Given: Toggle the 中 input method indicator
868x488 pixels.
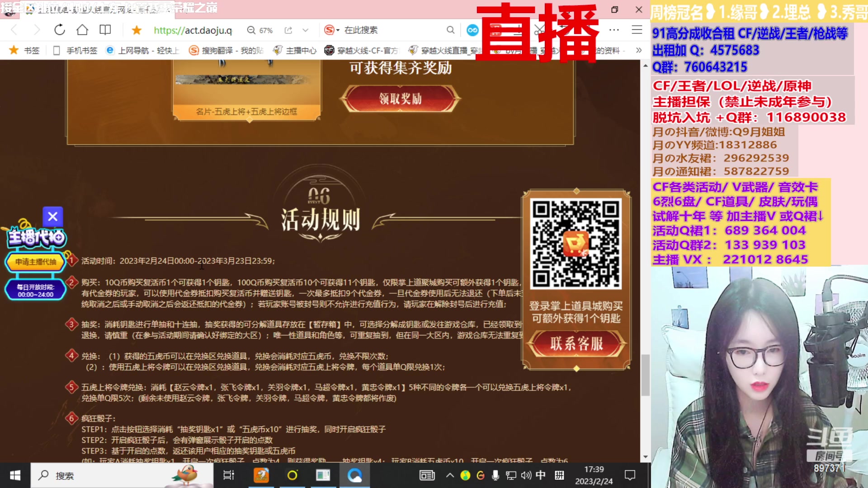Looking at the screenshot, I should tap(541, 475).
